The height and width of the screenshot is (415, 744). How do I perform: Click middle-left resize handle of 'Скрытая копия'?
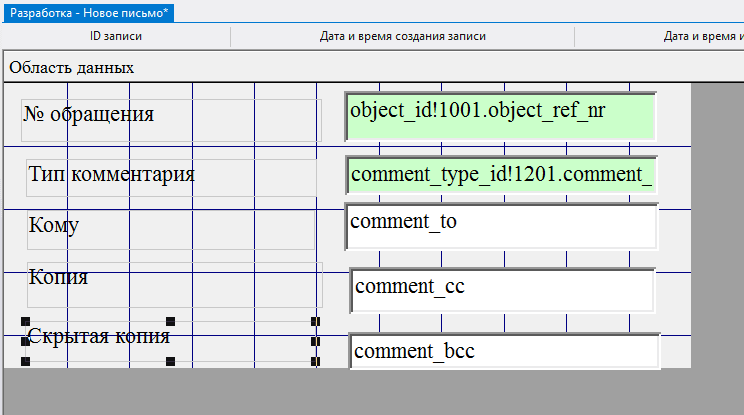pyautogui.click(x=25, y=342)
